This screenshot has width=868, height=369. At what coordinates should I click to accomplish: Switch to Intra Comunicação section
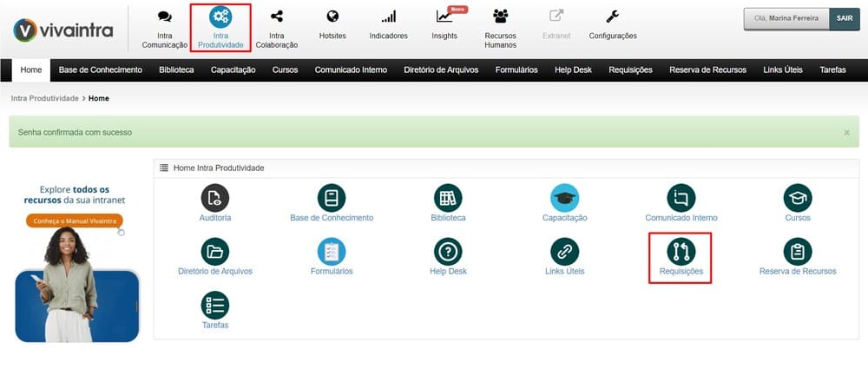[x=164, y=28]
